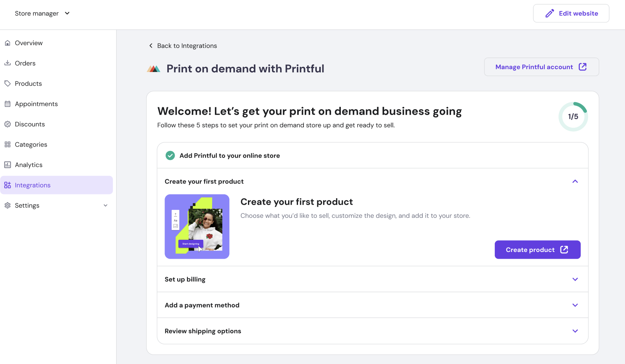This screenshot has height=364, width=625.
Task: Click the Start designing product thumbnail image
Action: pyautogui.click(x=197, y=226)
